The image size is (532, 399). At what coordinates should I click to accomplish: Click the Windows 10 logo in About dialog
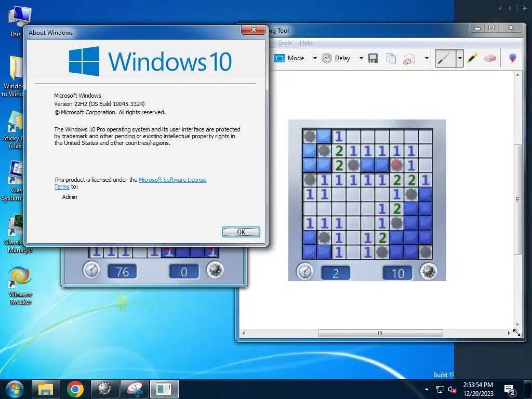coord(150,61)
